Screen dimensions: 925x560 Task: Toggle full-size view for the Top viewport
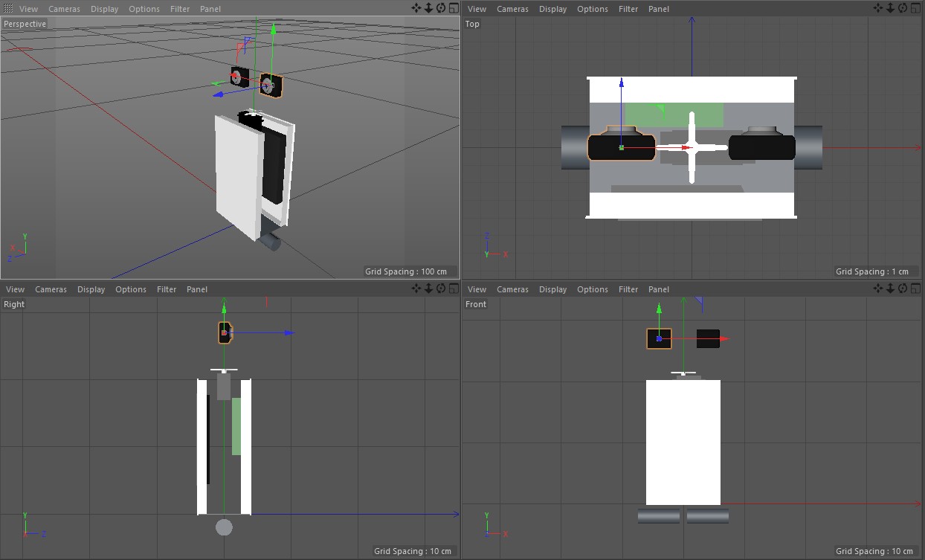coord(915,8)
